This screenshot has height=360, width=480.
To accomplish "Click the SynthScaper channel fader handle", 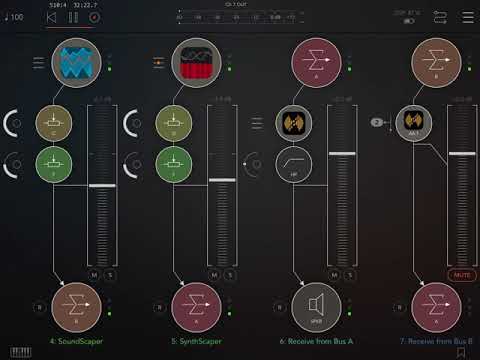I will point(222,180).
